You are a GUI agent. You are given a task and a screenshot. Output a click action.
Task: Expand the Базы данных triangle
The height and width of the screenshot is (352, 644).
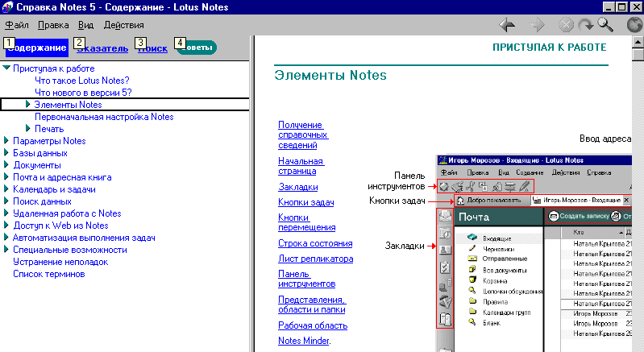pyautogui.click(x=6, y=152)
